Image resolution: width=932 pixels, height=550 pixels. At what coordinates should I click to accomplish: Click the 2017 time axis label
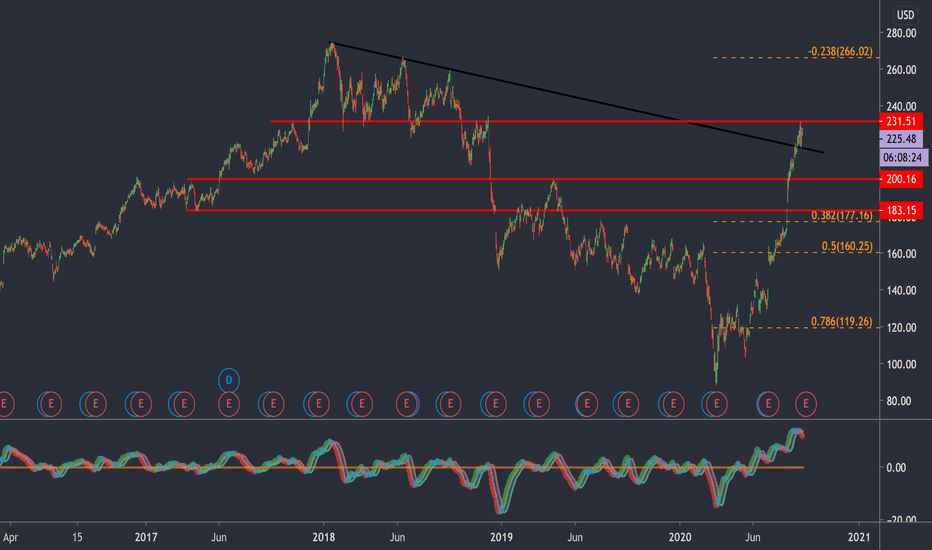point(146,538)
